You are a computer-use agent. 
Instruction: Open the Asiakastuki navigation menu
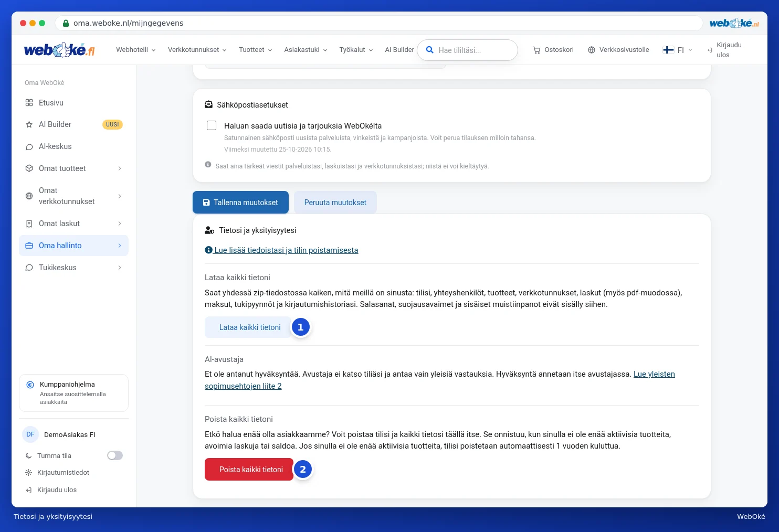[306, 50]
